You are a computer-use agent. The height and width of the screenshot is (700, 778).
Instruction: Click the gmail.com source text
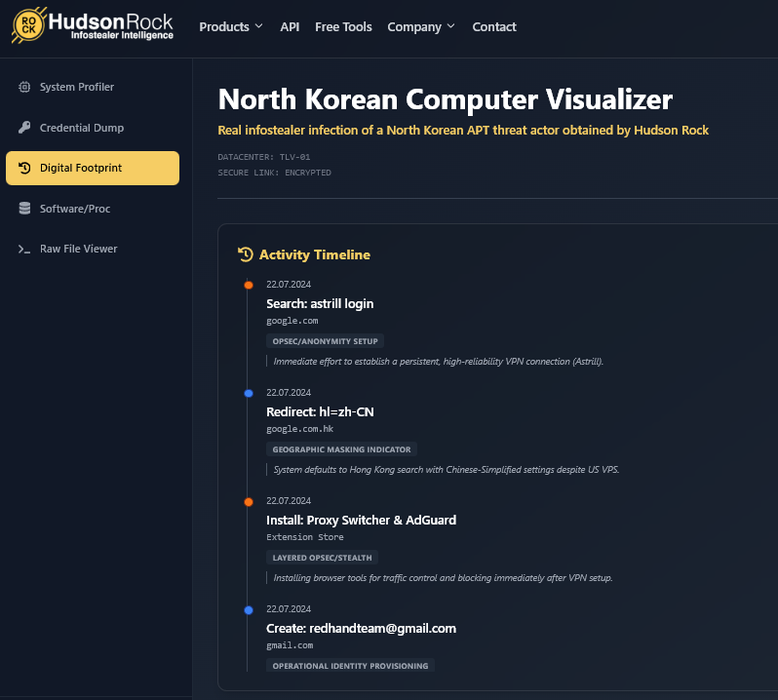[x=290, y=645]
